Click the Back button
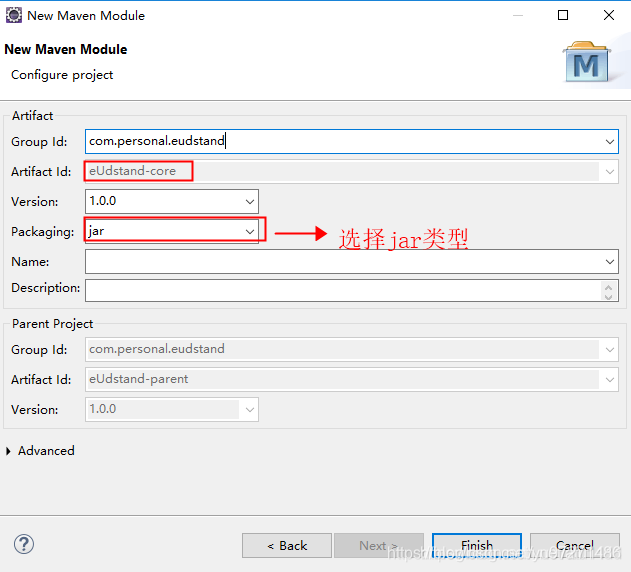Image resolution: width=631 pixels, height=572 pixels. (x=287, y=546)
